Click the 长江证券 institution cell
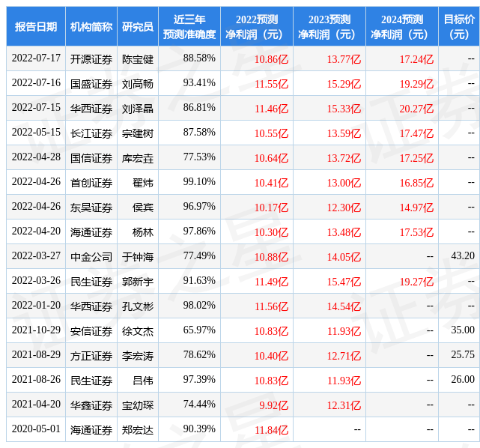The width and height of the screenshot is (480, 448). 91,133
